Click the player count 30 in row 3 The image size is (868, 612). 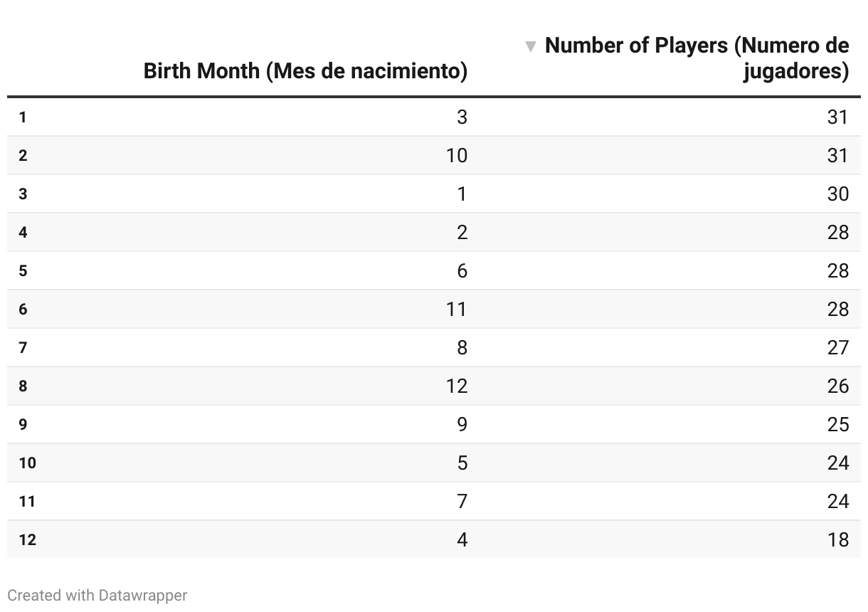tap(838, 194)
